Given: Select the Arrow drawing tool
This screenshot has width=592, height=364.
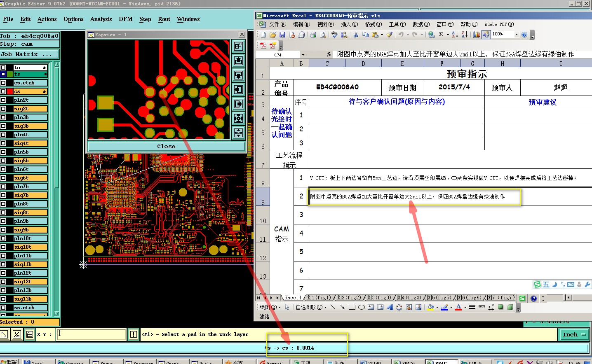Looking at the screenshot, I should click(342, 307).
